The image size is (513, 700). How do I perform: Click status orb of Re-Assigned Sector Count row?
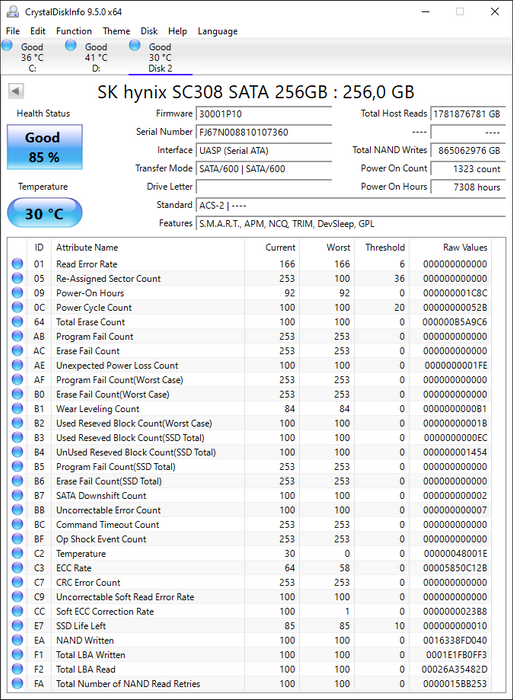point(17,278)
